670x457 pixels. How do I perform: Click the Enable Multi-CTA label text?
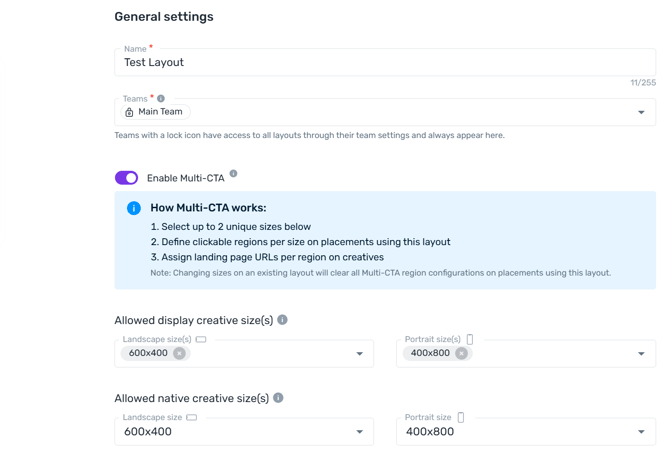[186, 178]
